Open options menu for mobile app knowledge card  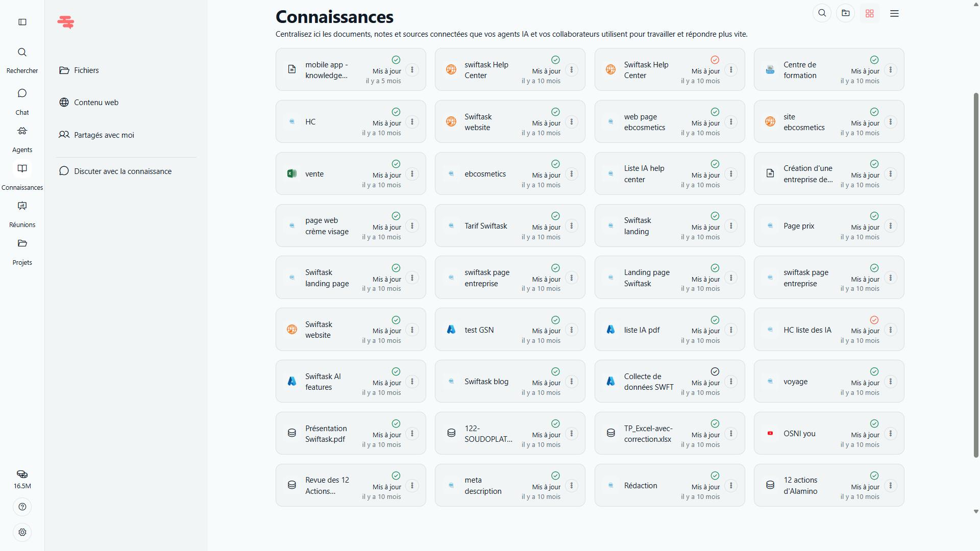click(412, 70)
